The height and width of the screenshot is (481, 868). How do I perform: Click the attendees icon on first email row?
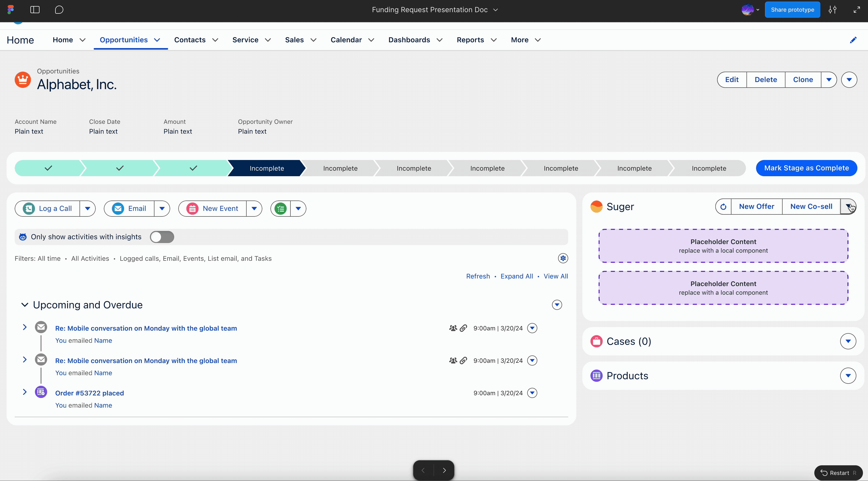(x=453, y=328)
